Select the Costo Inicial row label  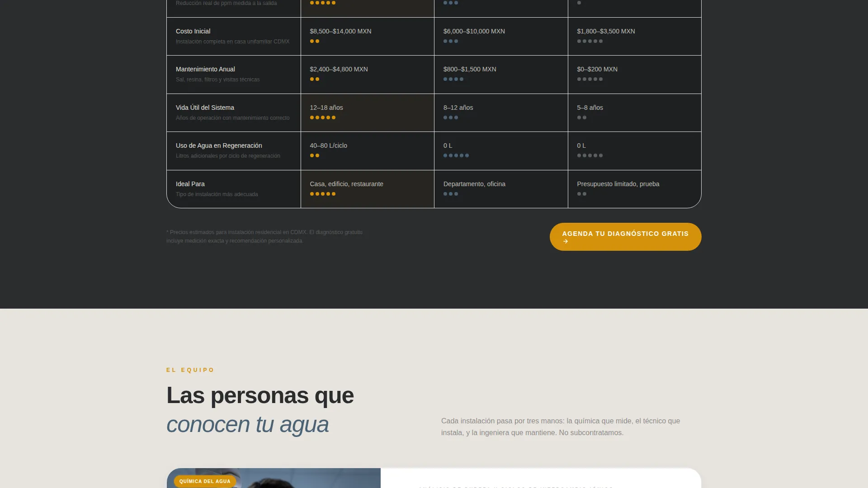tap(193, 31)
